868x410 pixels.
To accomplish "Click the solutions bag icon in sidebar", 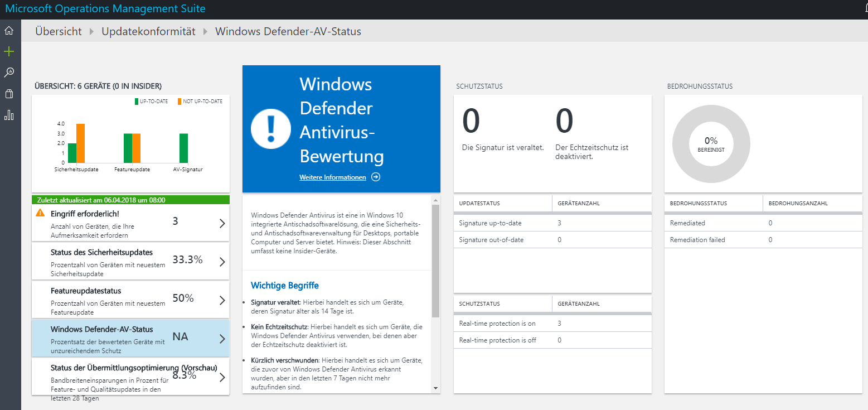I will (x=9, y=94).
